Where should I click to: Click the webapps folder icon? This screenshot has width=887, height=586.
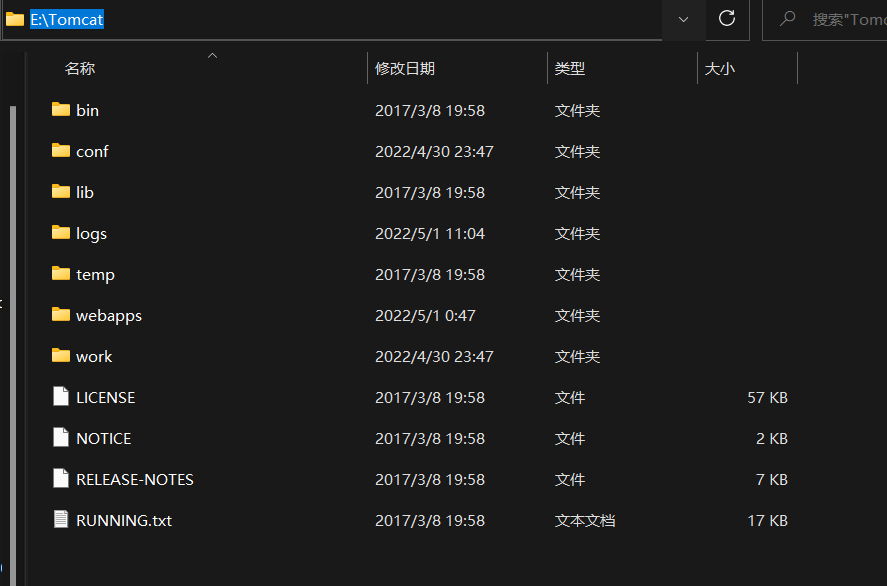coord(61,314)
